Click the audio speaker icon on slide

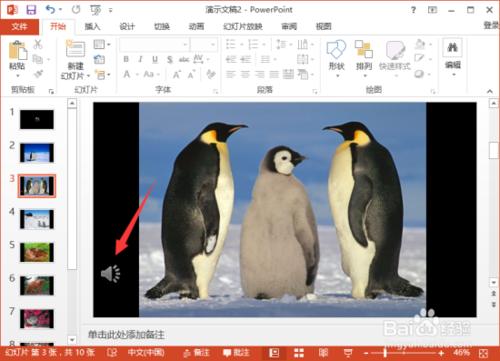[110, 274]
